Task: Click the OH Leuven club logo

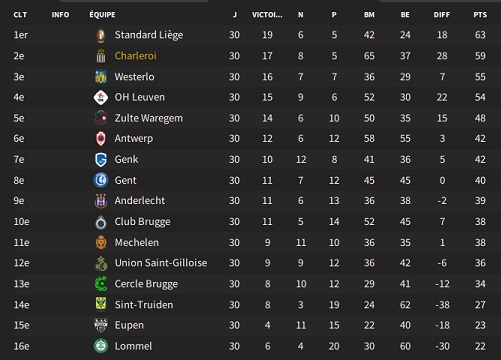Action: (101, 97)
